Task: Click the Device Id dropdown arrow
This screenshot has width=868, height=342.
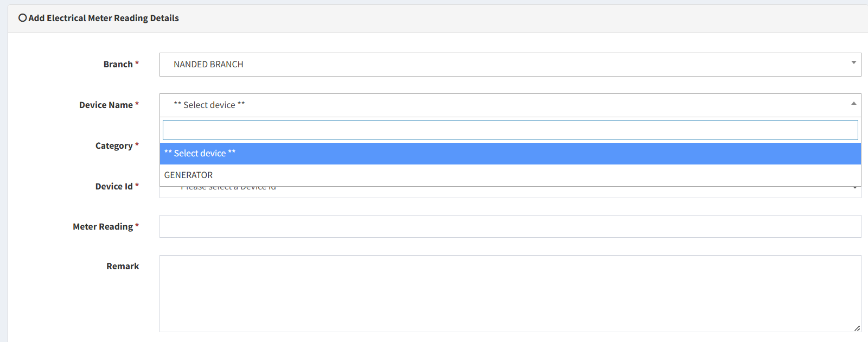Action: [x=854, y=188]
